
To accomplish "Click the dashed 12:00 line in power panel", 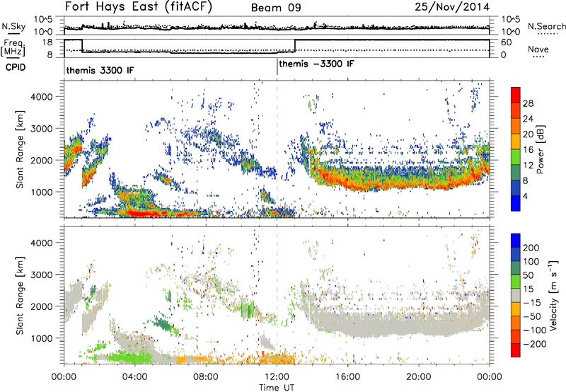I will tap(277, 149).
